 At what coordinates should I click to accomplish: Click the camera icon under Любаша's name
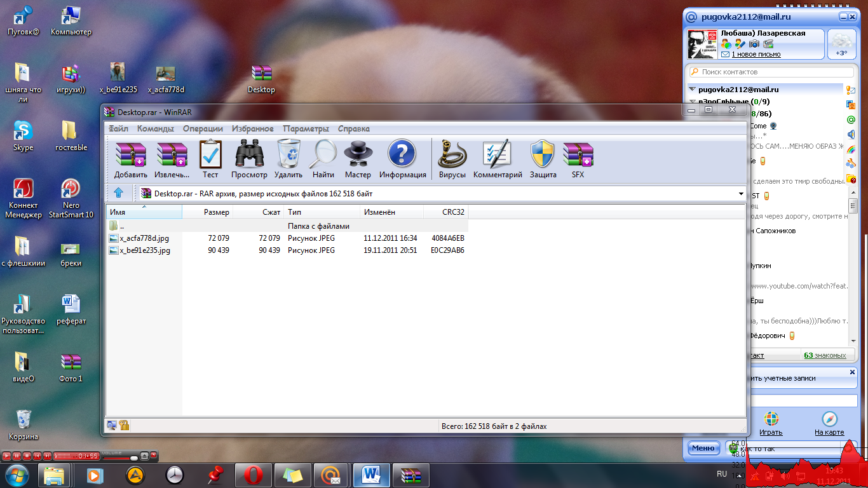click(x=754, y=44)
